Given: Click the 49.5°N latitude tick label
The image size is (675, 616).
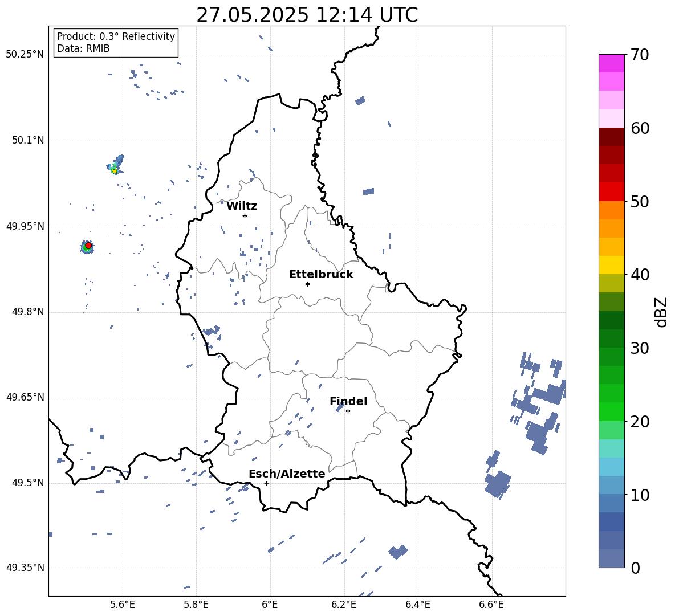Looking at the screenshot, I should pyautogui.click(x=27, y=483).
